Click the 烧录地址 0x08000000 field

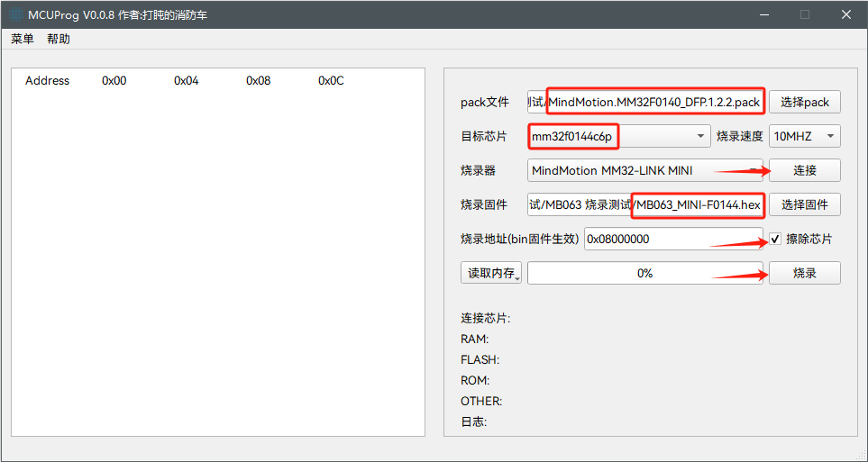click(x=673, y=239)
